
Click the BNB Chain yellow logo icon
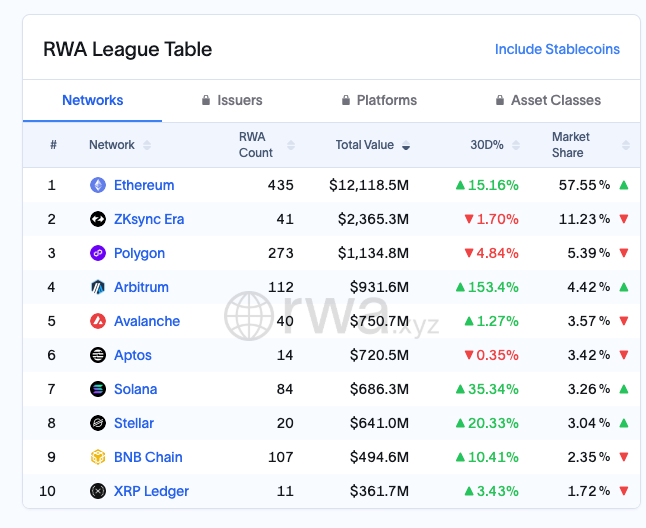coord(98,457)
